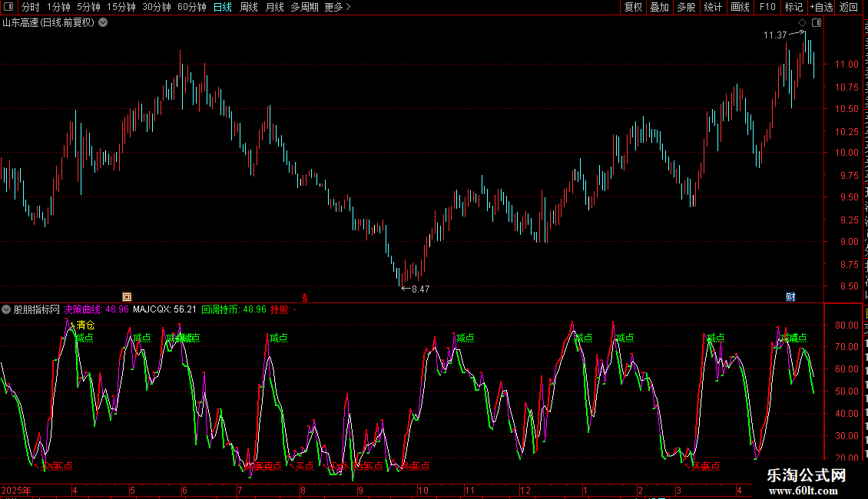Add stock via +自选 button
Viewport: 868px width, 499px height.
coord(821,7)
